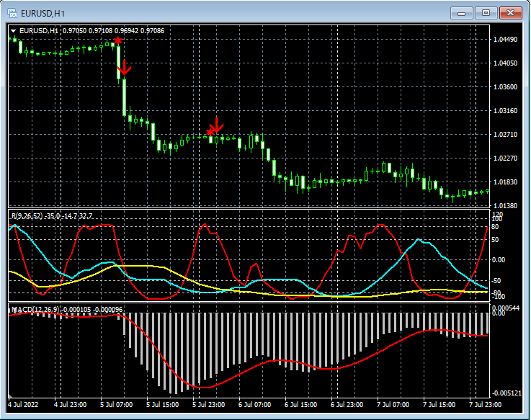Click price label 1.03600 on the axis
Viewport: 531px width, 420px height.
pyautogui.click(x=506, y=86)
